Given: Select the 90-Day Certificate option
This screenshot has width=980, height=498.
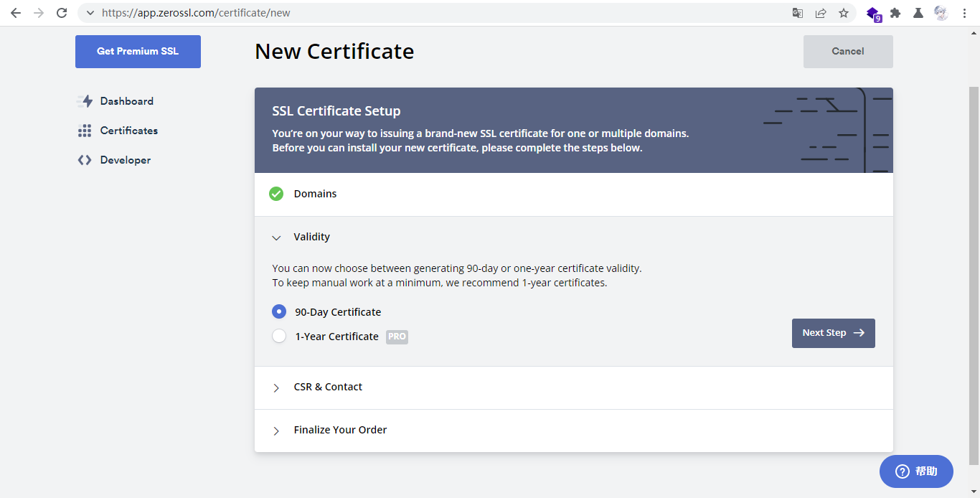Looking at the screenshot, I should click(279, 311).
